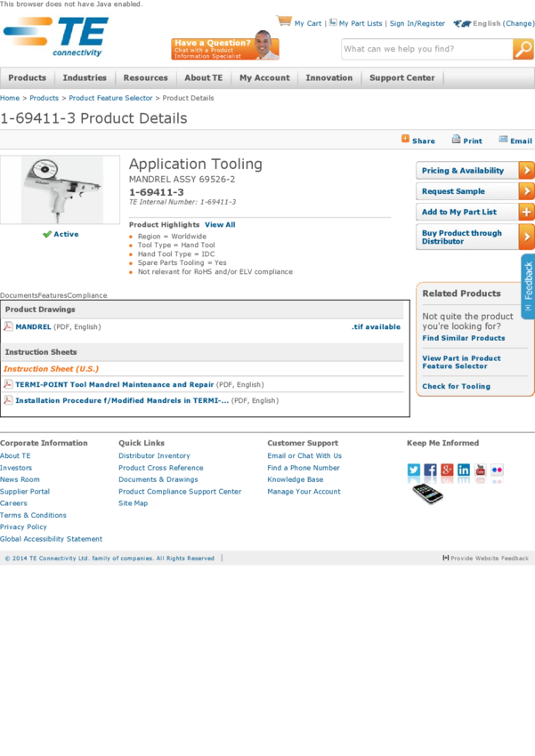Viewport: 535px width, 756px height.
Task: Open the shopping cart icon
Action: [285, 21]
